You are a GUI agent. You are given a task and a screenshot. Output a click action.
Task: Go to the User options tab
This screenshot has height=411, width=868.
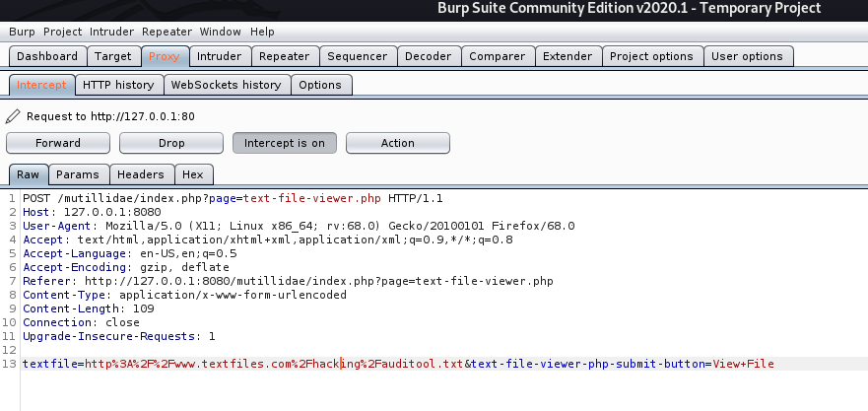coord(748,56)
